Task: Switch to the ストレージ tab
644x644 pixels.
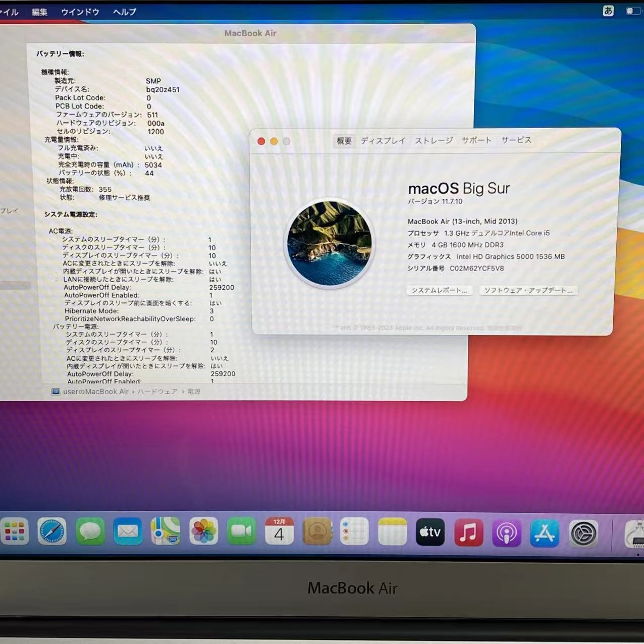Action: pos(433,141)
